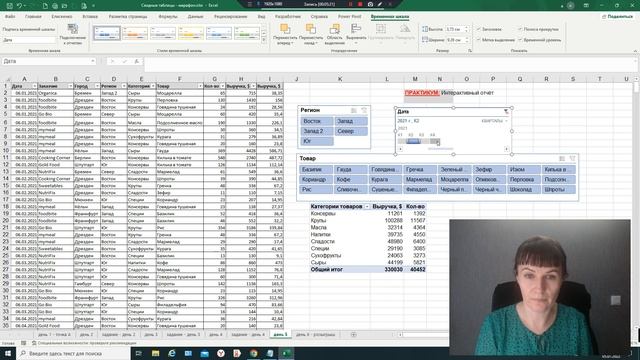Screen dimensions: 640x360
Task: Filter the Товар slicer by Моцарелла
Action: pyautogui.click(x=454, y=180)
